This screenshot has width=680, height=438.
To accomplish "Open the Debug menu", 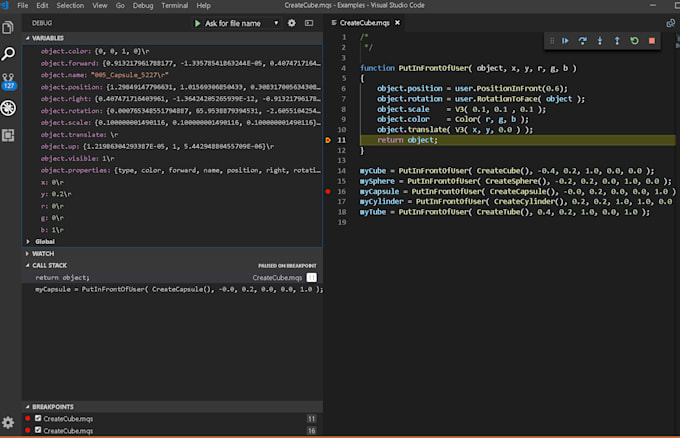I will coord(143,5).
